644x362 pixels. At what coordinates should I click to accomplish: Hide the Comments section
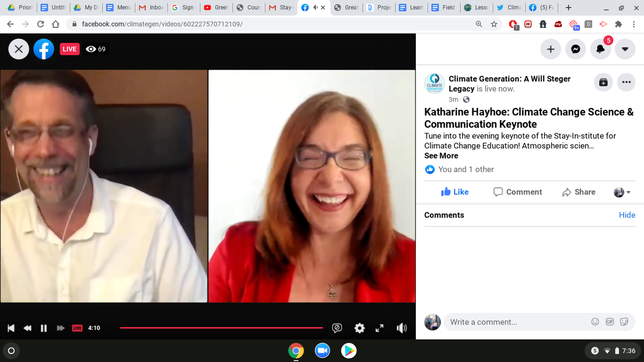[x=627, y=215]
